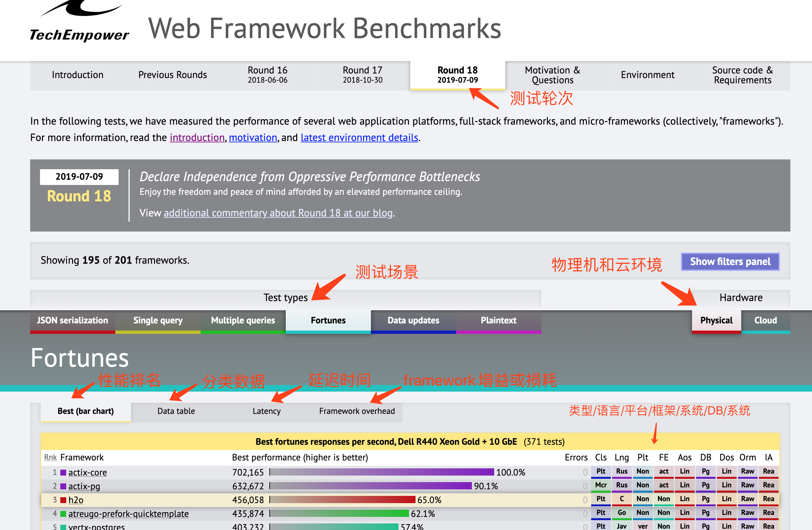Open the actix-pg framework link
This screenshot has height=530, width=812.
(84, 486)
